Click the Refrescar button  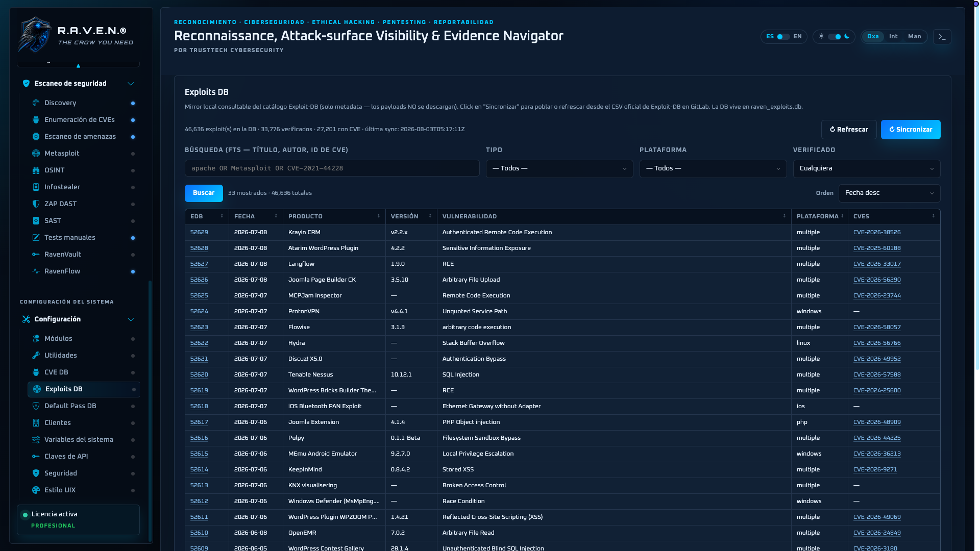tap(849, 130)
